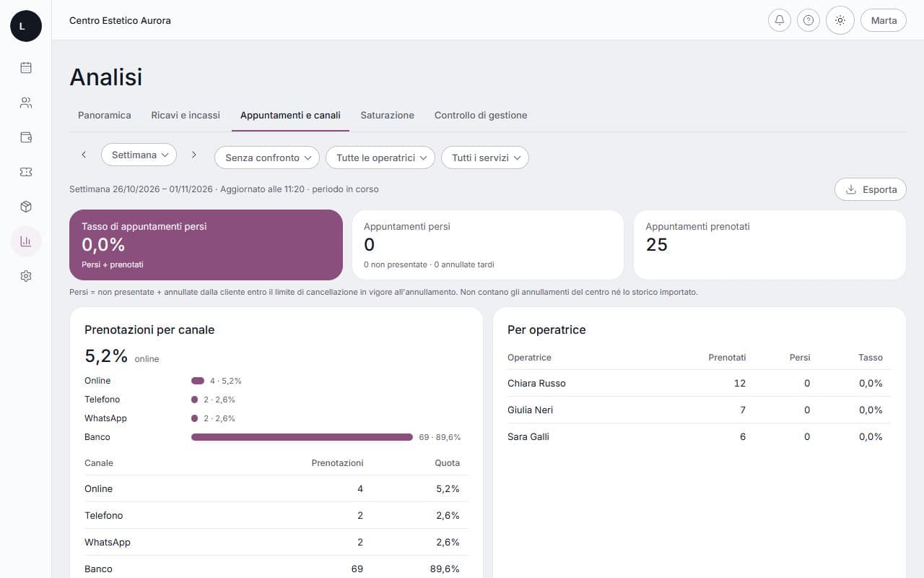
Task: Select the Appuntamenti e canali tab
Action: tap(290, 115)
